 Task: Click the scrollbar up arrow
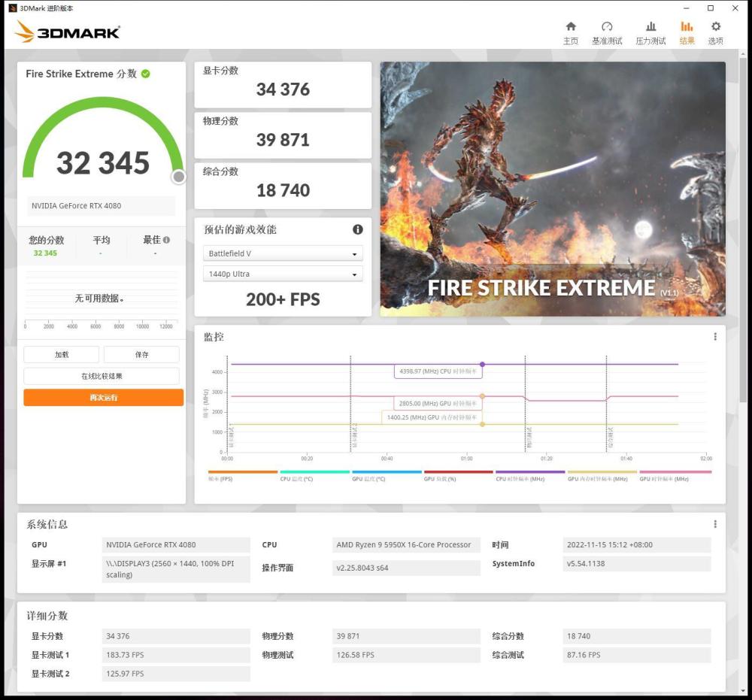point(744,53)
